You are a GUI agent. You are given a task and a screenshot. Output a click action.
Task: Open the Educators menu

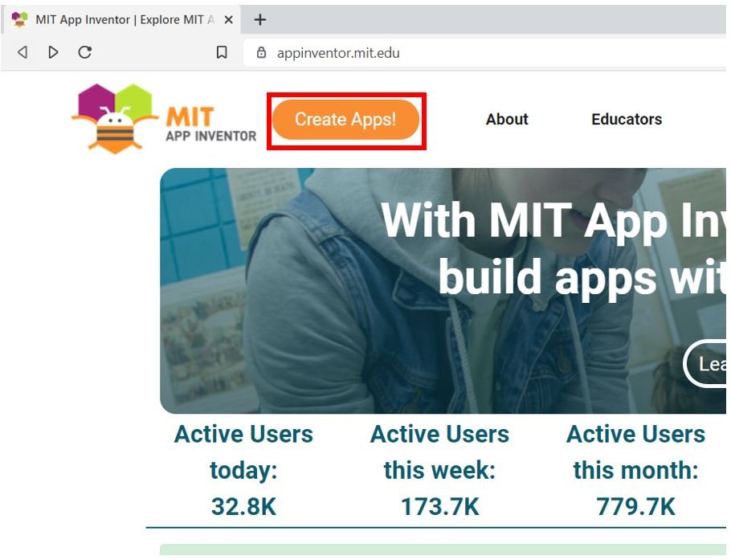(627, 120)
